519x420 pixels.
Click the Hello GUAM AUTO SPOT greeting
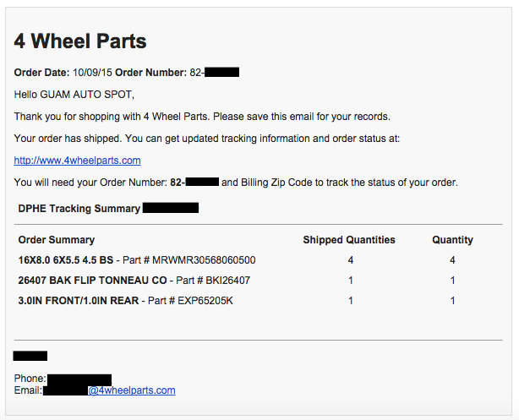click(x=74, y=95)
